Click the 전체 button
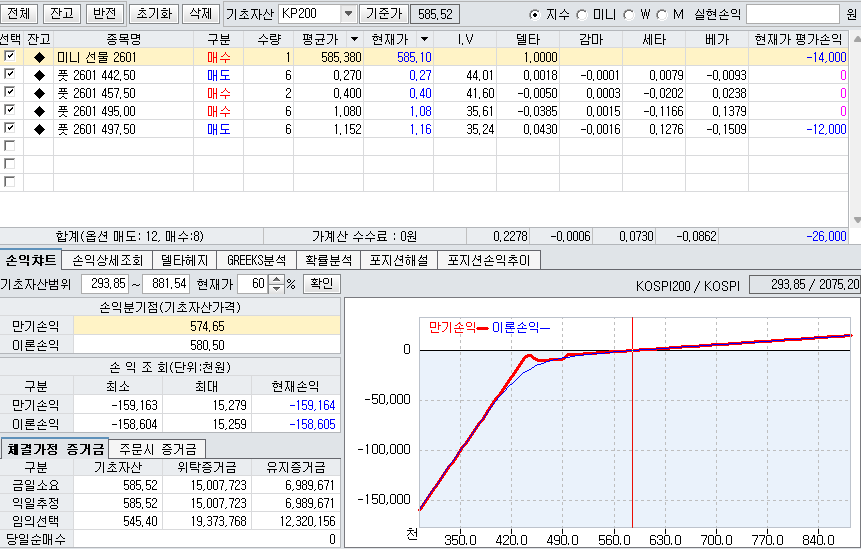861x549 pixels. point(19,14)
